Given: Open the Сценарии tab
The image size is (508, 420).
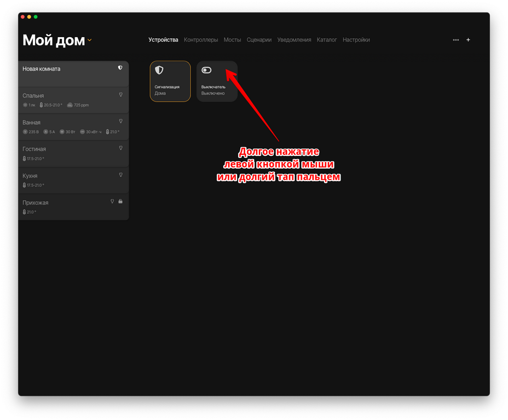Looking at the screenshot, I should coord(259,40).
